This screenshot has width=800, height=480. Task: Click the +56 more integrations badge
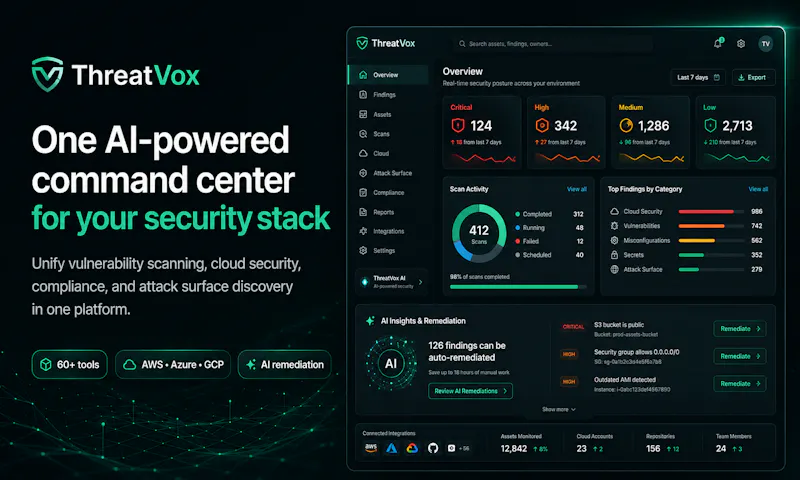[x=464, y=448]
